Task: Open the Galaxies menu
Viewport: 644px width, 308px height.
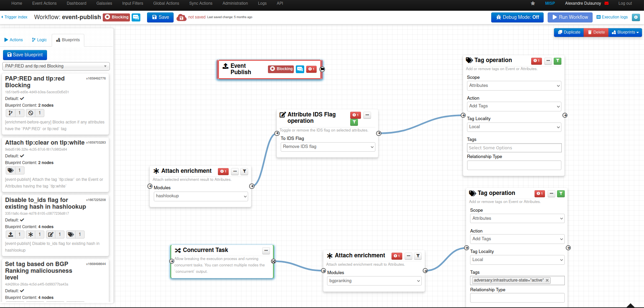Action: 104,3
